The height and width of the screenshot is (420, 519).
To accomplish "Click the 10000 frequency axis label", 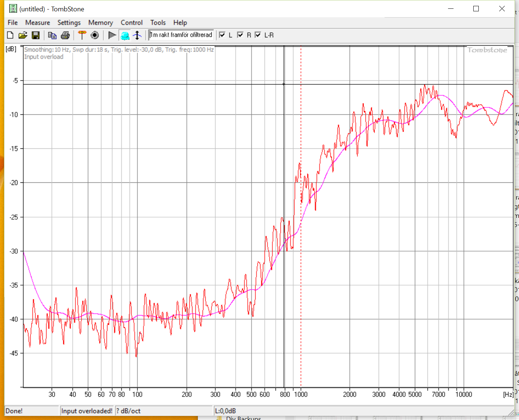I will click(463, 394).
